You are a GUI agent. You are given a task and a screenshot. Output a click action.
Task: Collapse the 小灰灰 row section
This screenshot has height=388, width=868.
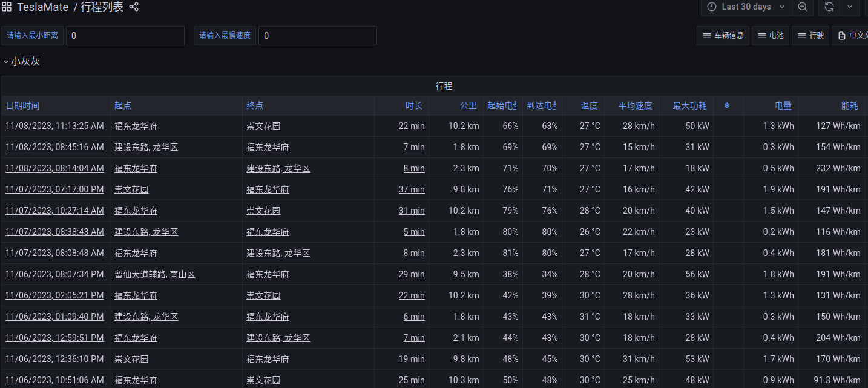[22, 61]
